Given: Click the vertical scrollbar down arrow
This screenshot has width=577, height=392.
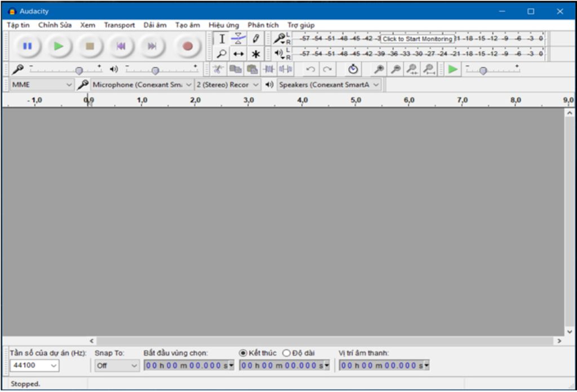Looking at the screenshot, I should click(x=570, y=332).
